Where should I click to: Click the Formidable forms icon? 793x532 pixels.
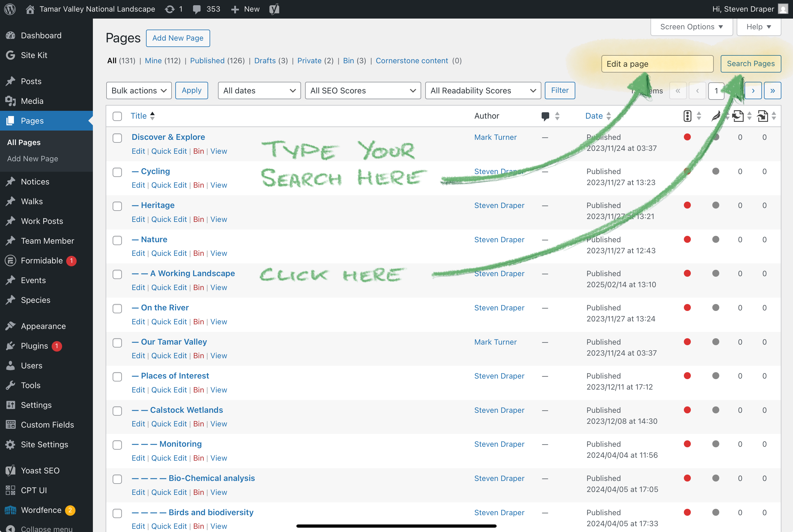coord(10,260)
